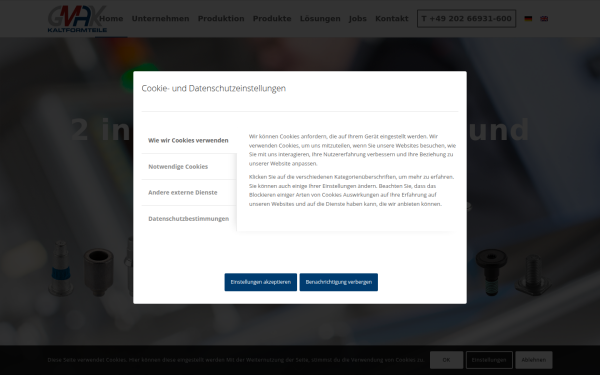Click the paragraph starting 'Wir können Cookies anfordern'
Screen dimensions: 600x375
click(352, 150)
